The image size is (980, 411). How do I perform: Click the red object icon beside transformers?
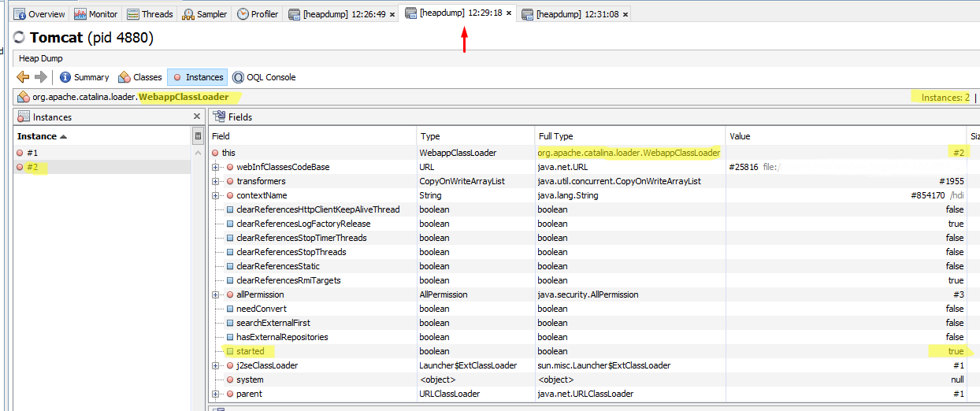click(230, 181)
